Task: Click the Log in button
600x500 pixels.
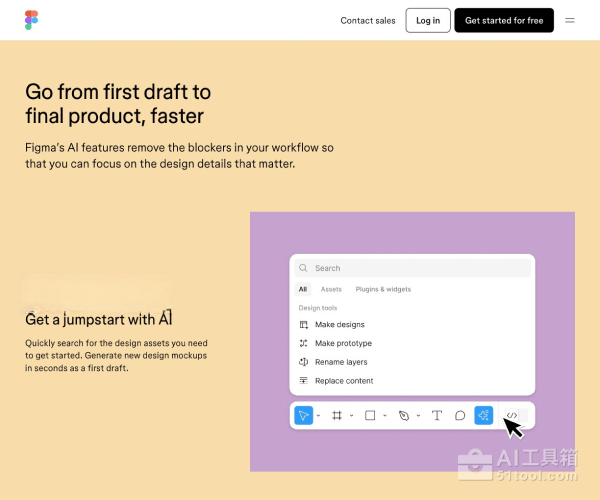Action: pos(428,20)
